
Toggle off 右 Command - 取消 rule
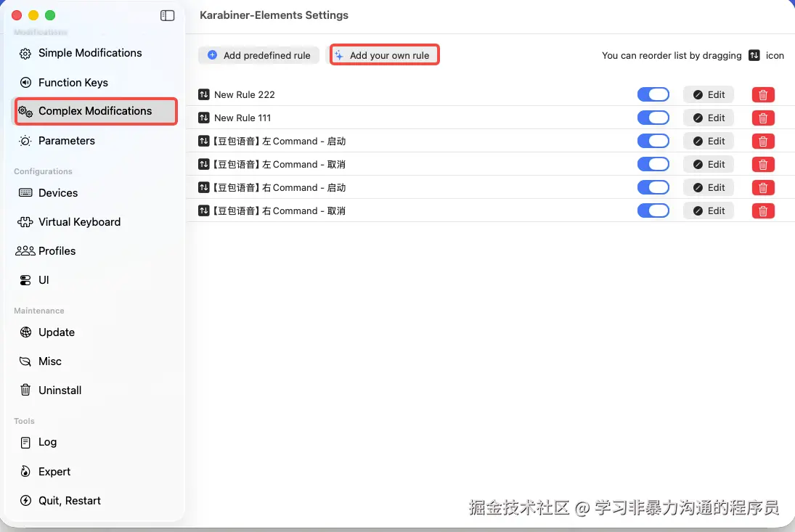coord(653,210)
